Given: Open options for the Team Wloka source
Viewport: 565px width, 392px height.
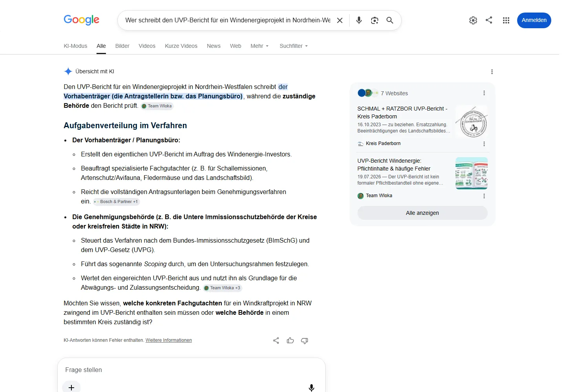Looking at the screenshot, I should (484, 196).
